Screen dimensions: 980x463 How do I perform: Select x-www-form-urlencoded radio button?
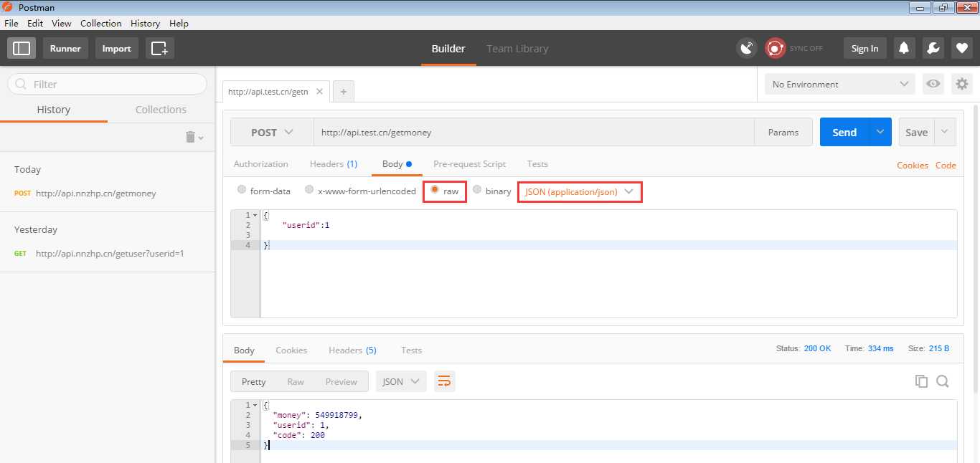309,190
